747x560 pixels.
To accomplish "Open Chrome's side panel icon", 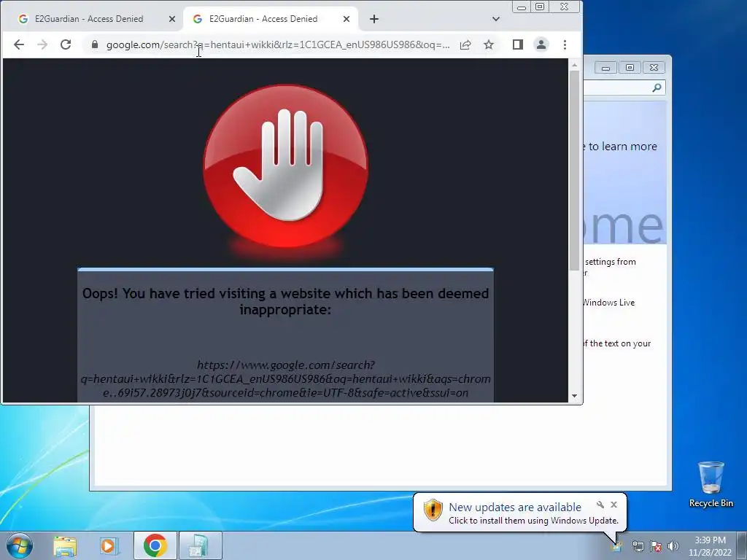I will tap(518, 44).
